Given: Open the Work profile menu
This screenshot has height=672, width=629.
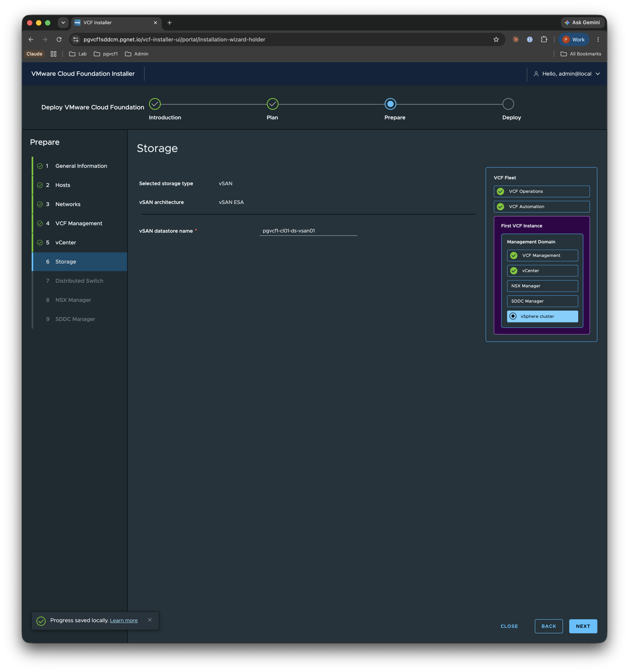Looking at the screenshot, I should 574,39.
